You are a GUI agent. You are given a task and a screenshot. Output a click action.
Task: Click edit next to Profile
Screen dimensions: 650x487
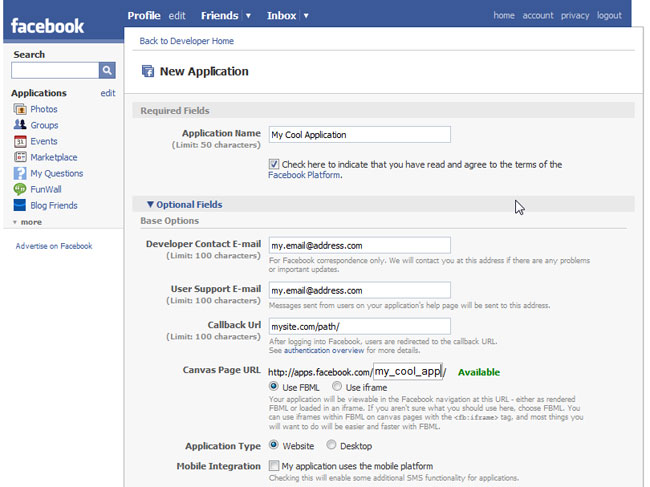coord(177,16)
